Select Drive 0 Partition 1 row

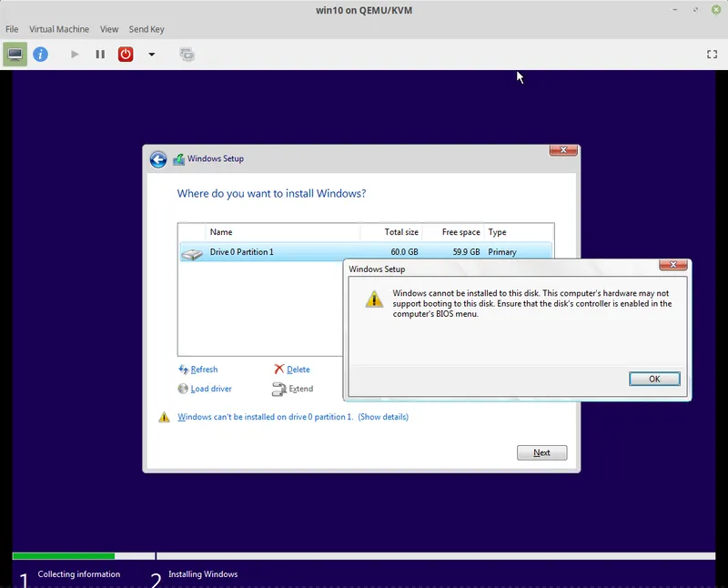pyautogui.click(x=366, y=252)
